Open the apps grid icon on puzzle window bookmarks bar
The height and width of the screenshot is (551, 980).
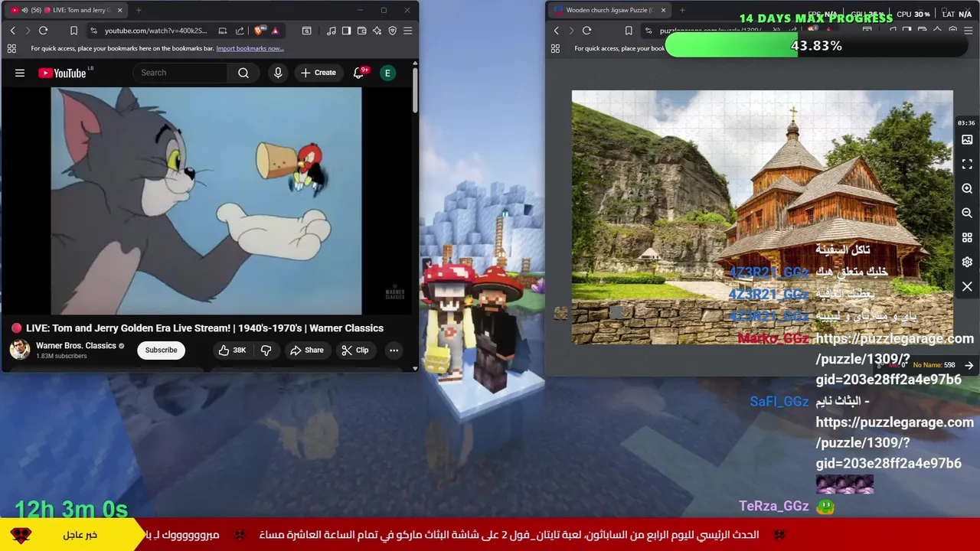pos(555,48)
